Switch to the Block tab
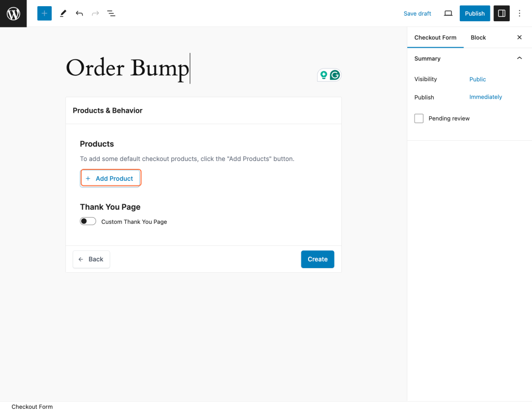This screenshot has height=412, width=532. tap(477, 37)
